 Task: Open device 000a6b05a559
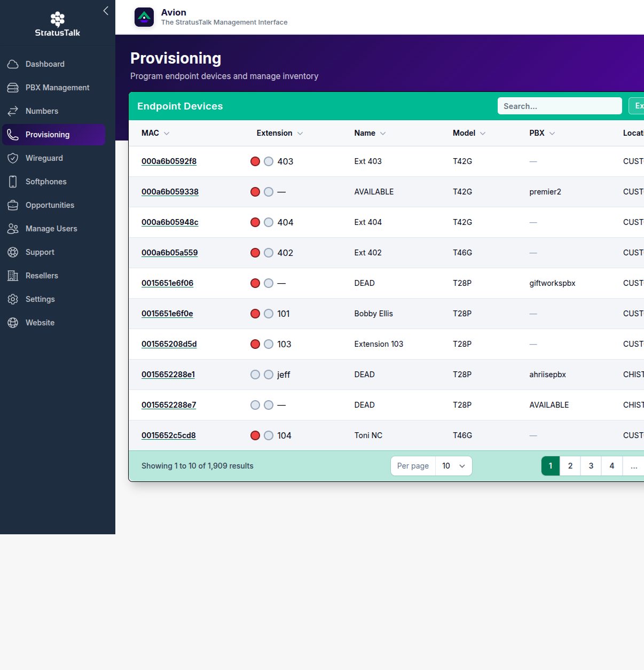click(x=169, y=253)
